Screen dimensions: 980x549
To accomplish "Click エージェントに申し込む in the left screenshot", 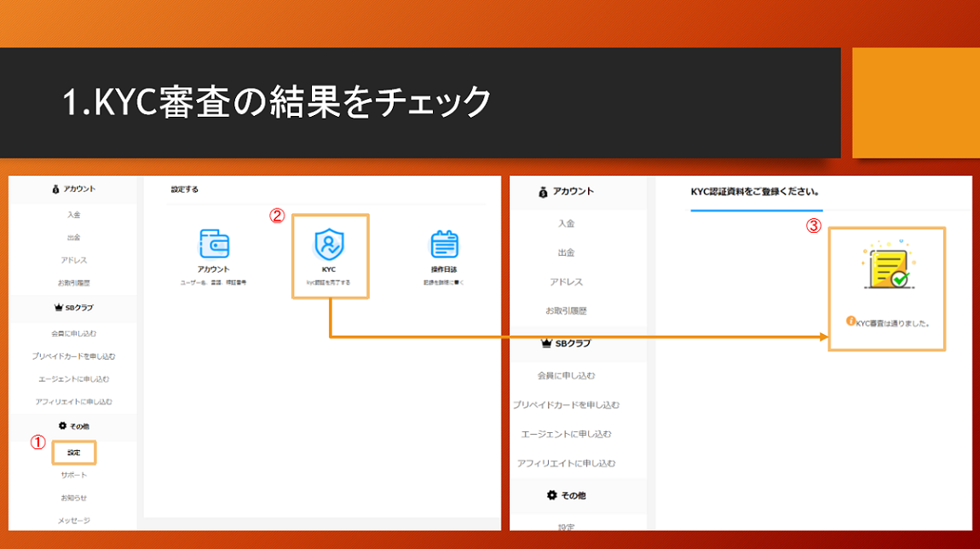I will click(x=74, y=379).
